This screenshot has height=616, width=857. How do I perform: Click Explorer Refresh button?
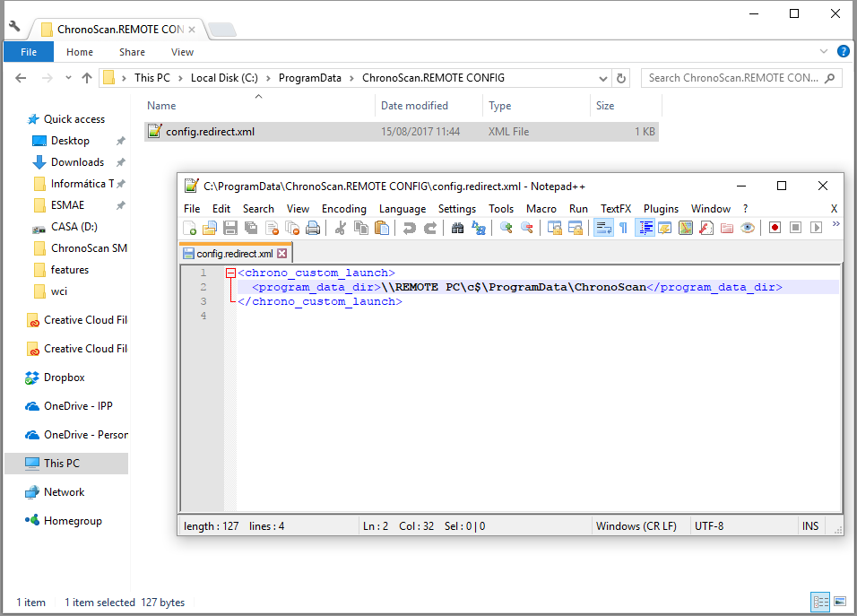coord(621,78)
